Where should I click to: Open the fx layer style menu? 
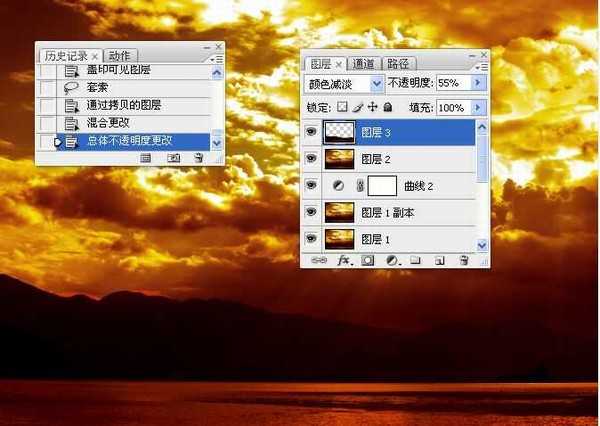[345, 260]
